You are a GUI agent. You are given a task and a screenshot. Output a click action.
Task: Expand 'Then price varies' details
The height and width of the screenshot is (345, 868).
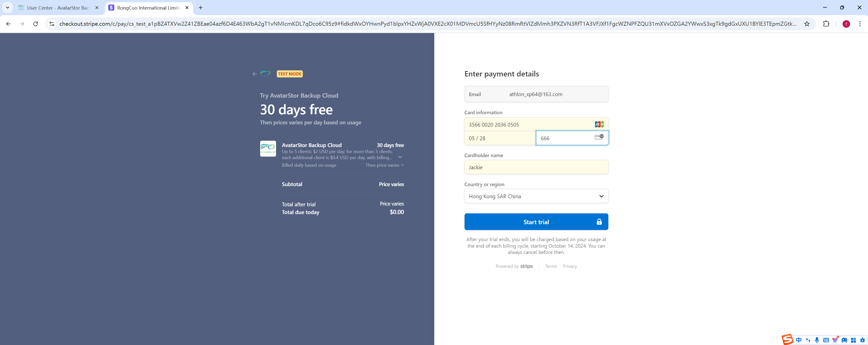pyautogui.click(x=385, y=165)
